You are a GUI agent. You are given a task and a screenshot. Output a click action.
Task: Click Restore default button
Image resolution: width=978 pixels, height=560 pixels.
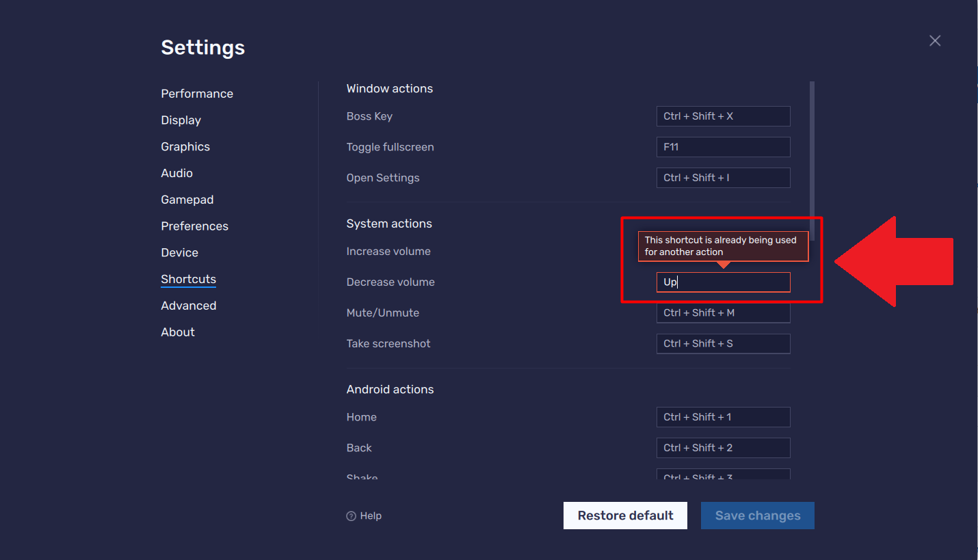pos(624,516)
